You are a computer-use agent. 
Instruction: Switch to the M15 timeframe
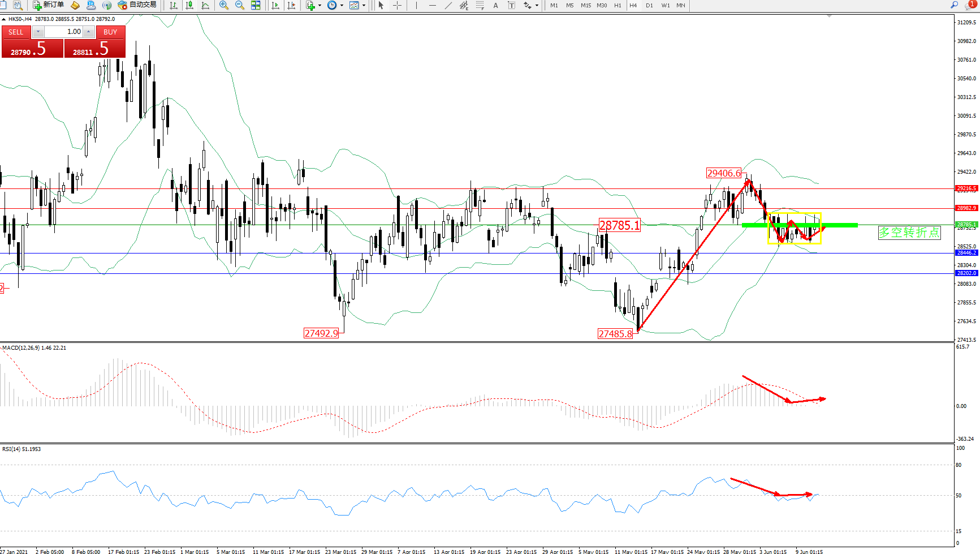pyautogui.click(x=586, y=5)
